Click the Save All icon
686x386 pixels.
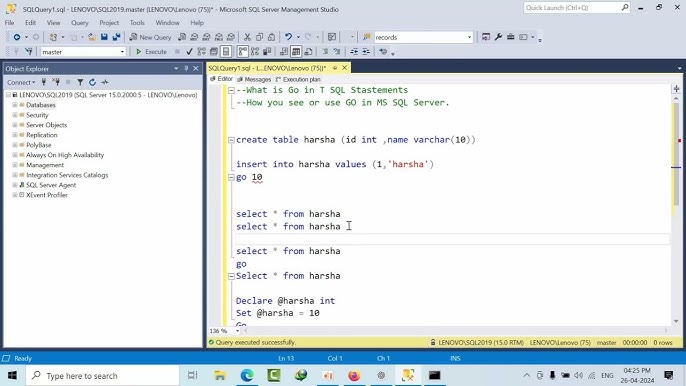click(x=116, y=37)
